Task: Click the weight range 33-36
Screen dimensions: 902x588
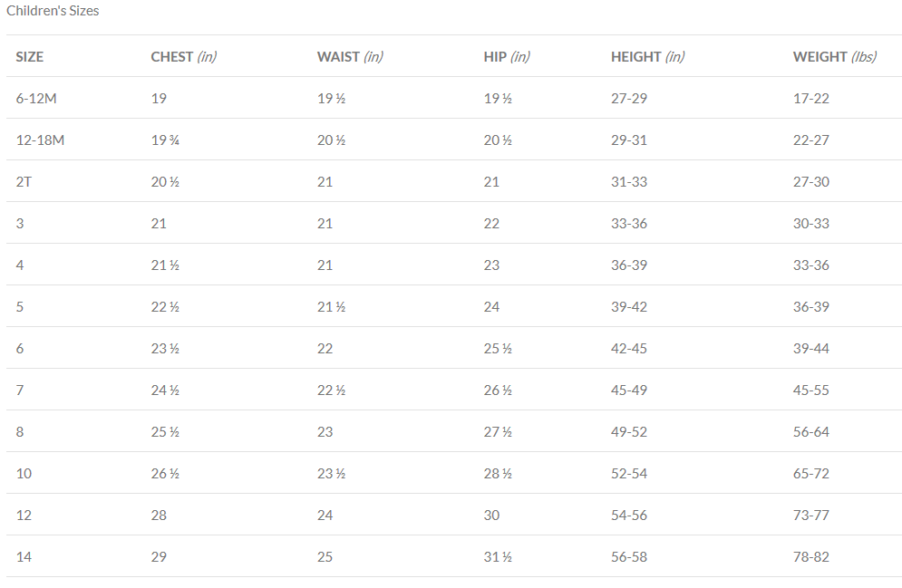Action: [x=810, y=265]
